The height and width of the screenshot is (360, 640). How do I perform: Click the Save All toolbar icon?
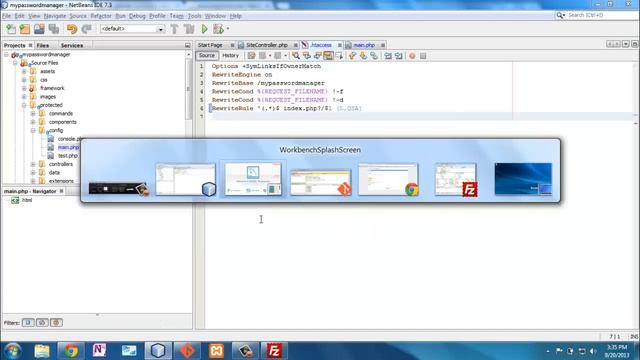(x=54, y=29)
